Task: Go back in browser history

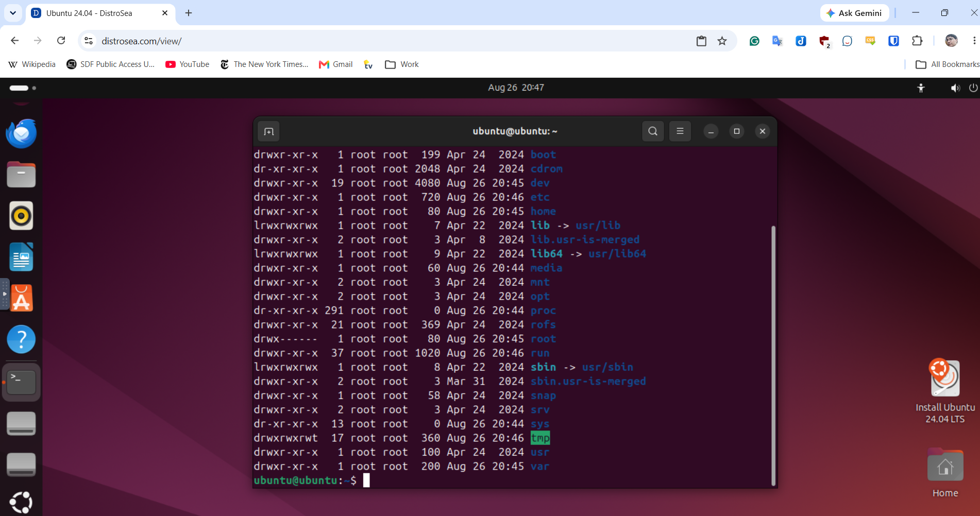Action: click(x=14, y=41)
